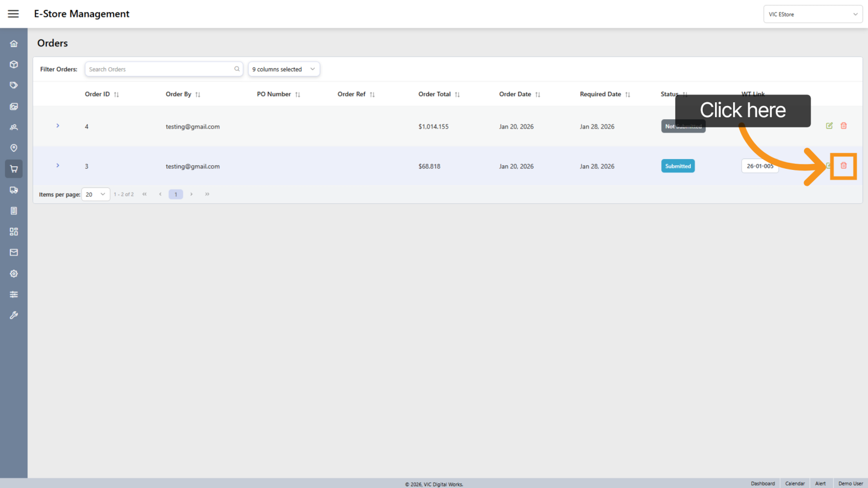This screenshot has width=868, height=488.
Task: Delete order 4 with the red trash icon
Action: [844, 126]
